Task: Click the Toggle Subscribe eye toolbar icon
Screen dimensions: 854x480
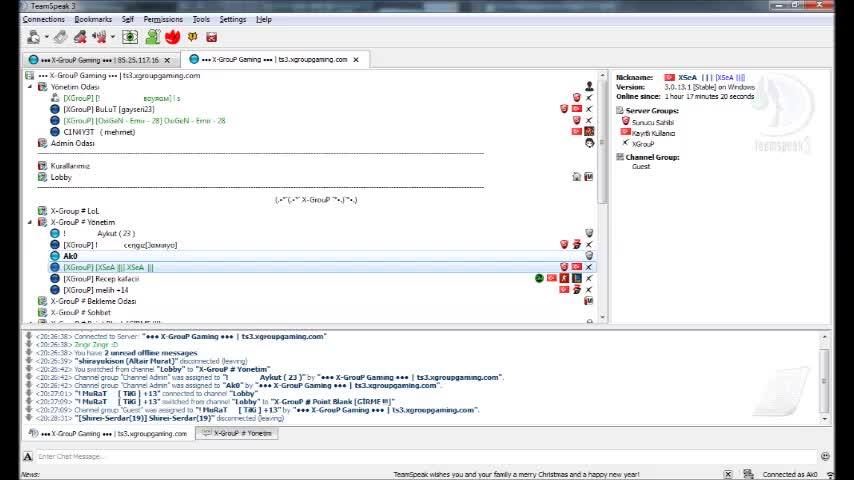Action: pos(130,37)
